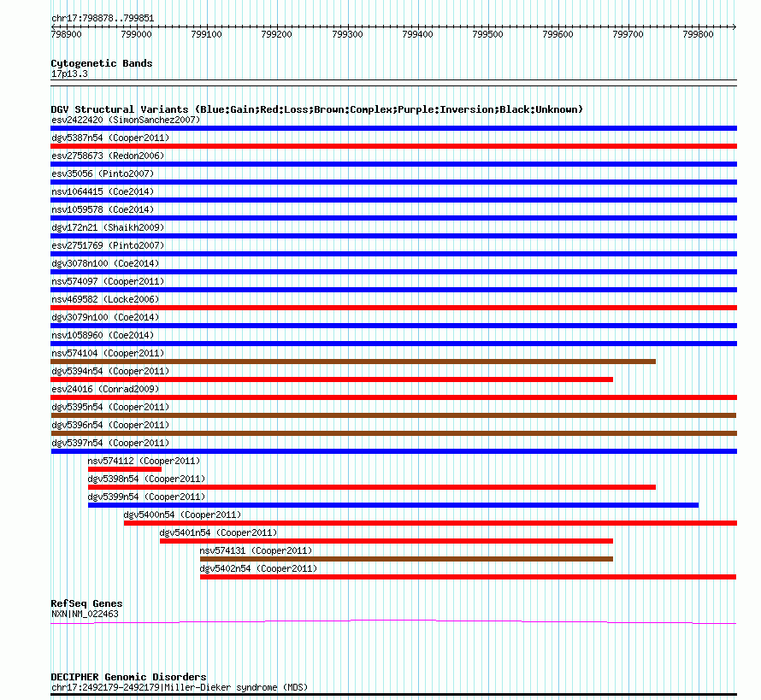This screenshot has height=700, width=761.
Task: Click the blue bar for esv2422420 (SimonSanchez2007)
Action: pos(393,128)
